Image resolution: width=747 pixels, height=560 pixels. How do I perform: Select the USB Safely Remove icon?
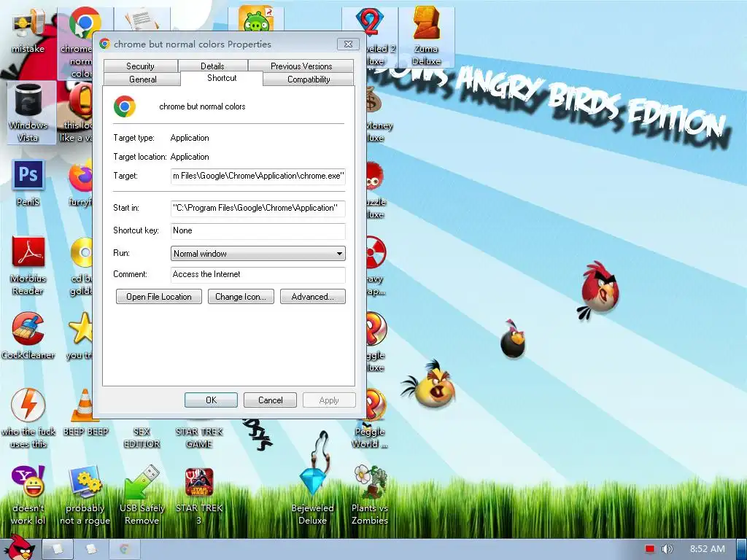(x=142, y=495)
